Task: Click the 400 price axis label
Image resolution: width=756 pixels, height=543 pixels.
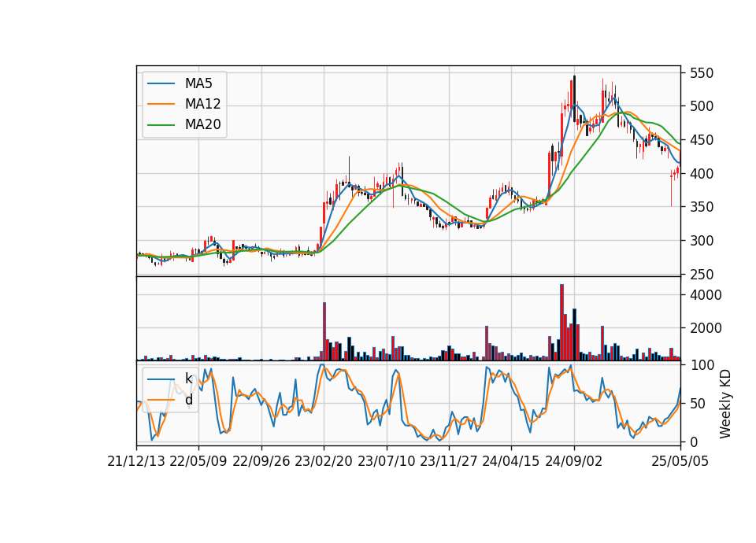Action: 702,173
